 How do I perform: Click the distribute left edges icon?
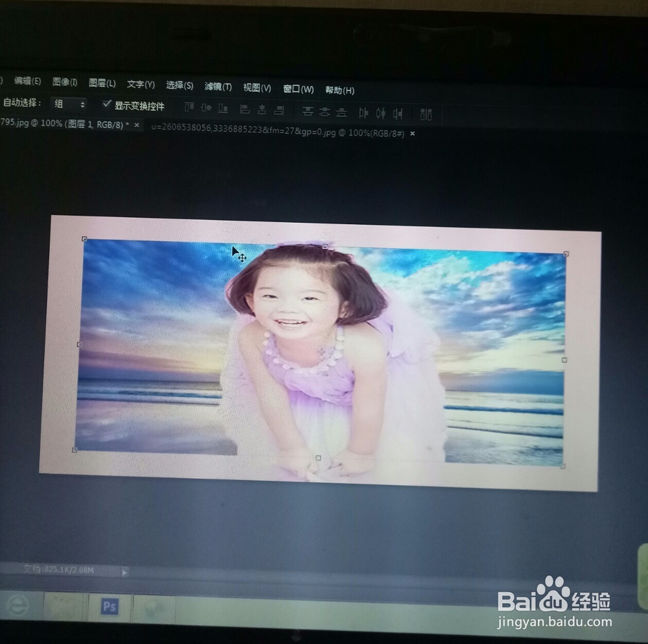[x=363, y=111]
